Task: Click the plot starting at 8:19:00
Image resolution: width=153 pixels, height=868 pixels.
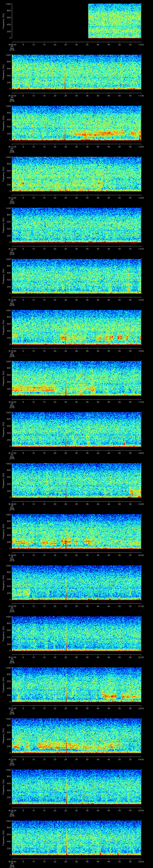Action: (x=76, y=531)
